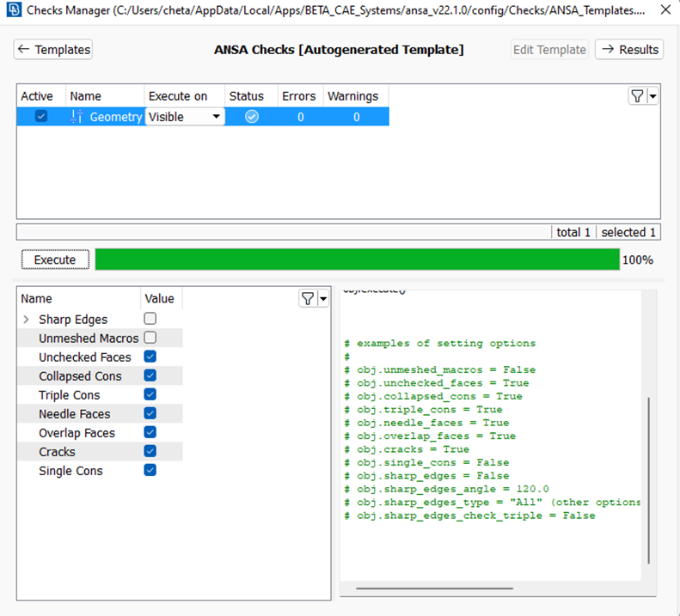Select the Overlap Faces row label

coord(77,433)
